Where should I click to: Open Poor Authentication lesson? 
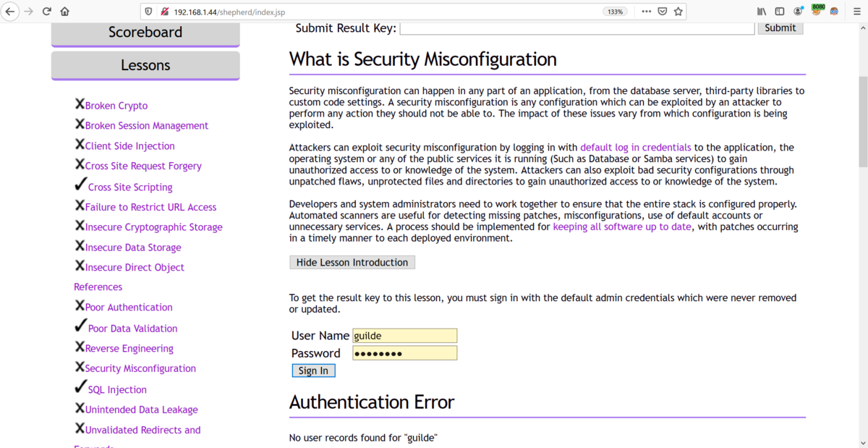click(x=129, y=307)
